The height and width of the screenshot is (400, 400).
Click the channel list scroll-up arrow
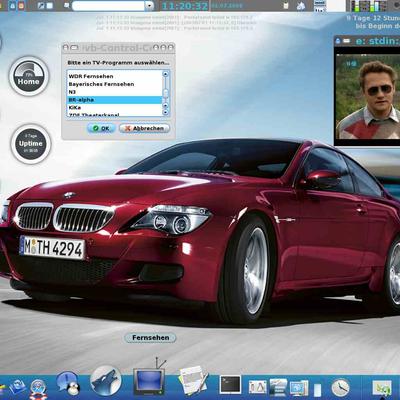[166, 74]
